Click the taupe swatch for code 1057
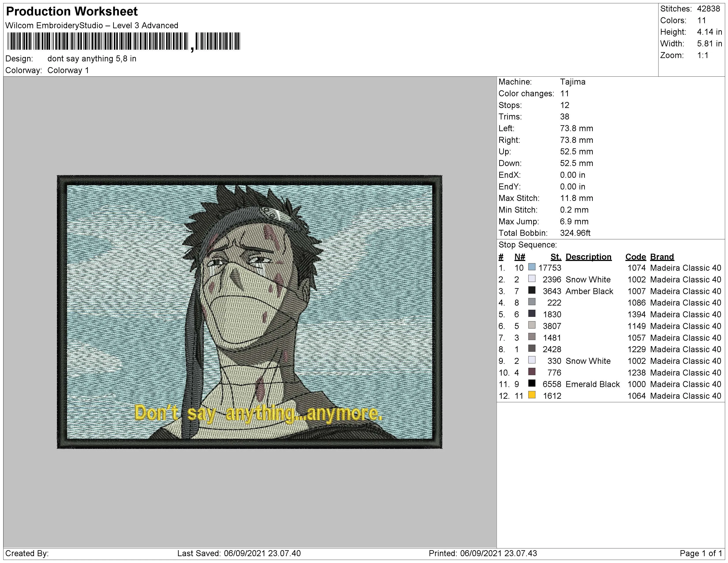The height and width of the screenshot is (563, 728). point(532,337)
